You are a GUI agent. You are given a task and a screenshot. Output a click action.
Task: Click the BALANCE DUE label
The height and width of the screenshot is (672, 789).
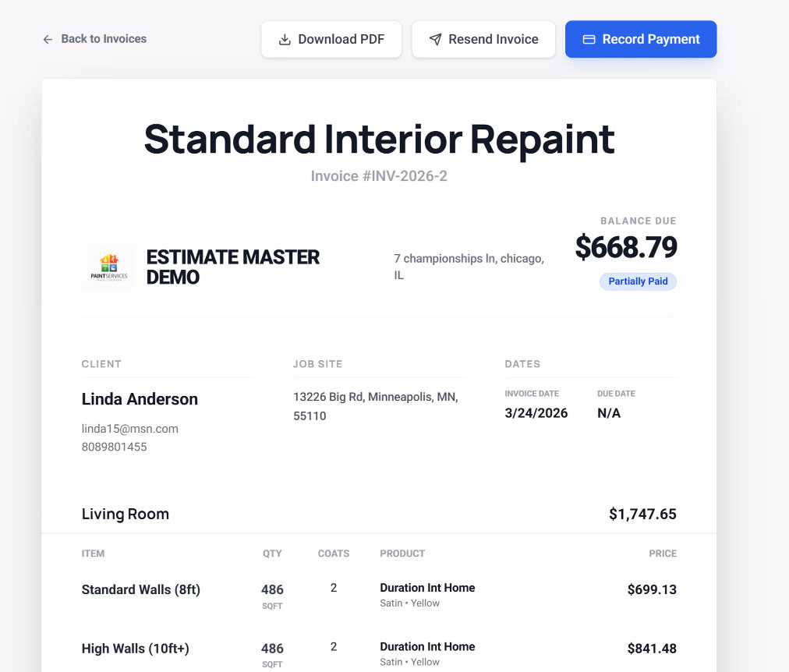click(638, 221)
